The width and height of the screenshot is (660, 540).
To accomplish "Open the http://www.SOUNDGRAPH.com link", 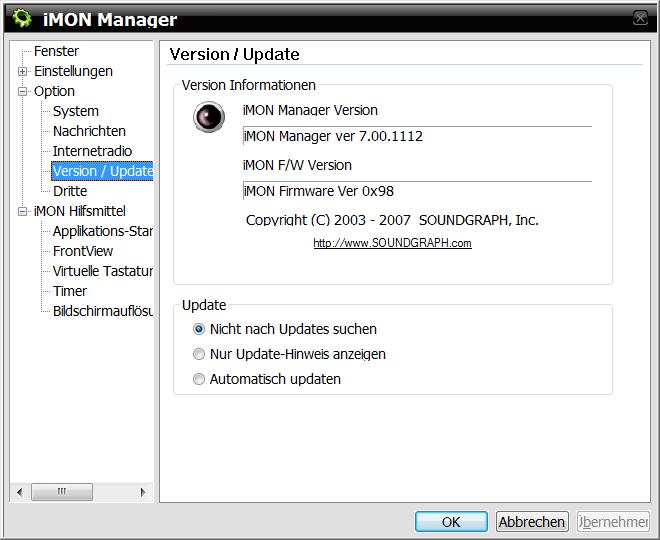I will (392, 243).
